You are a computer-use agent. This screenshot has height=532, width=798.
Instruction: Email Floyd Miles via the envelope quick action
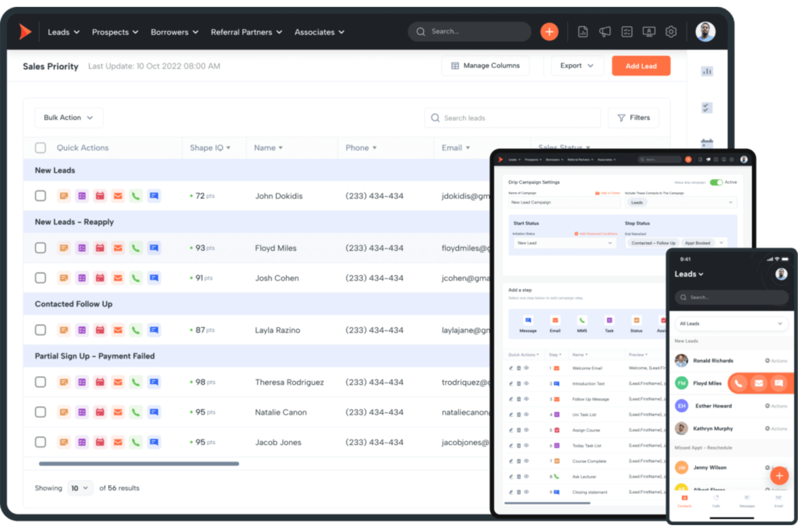coord(118,248)
